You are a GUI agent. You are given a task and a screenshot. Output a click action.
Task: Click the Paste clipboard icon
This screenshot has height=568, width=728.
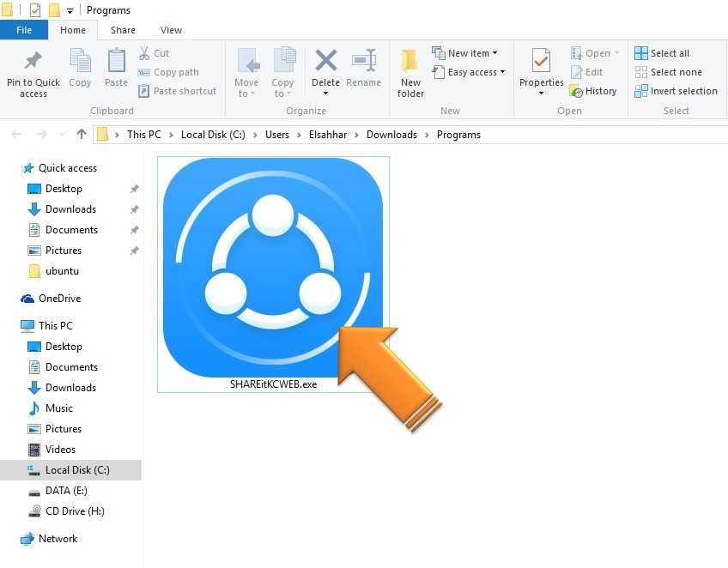coord(116,60)
